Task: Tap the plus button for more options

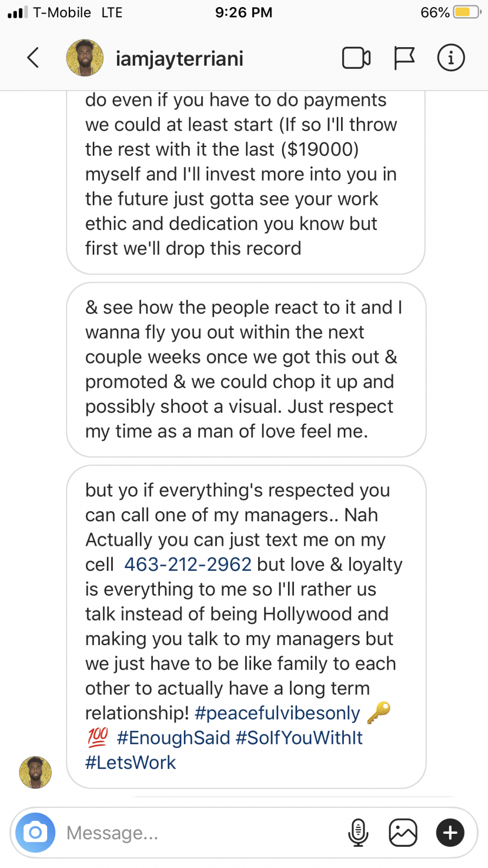Action: click(450, 832)
